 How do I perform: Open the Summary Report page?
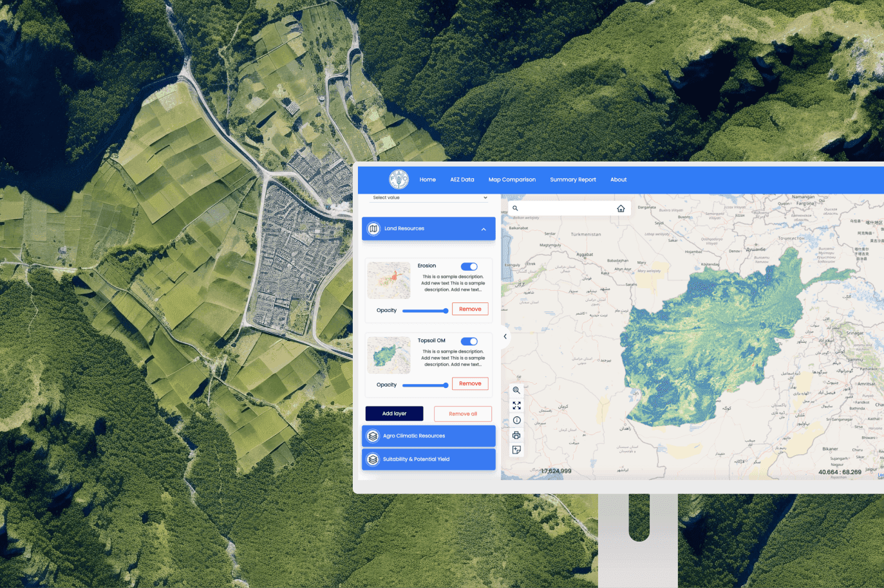[573, 179]
